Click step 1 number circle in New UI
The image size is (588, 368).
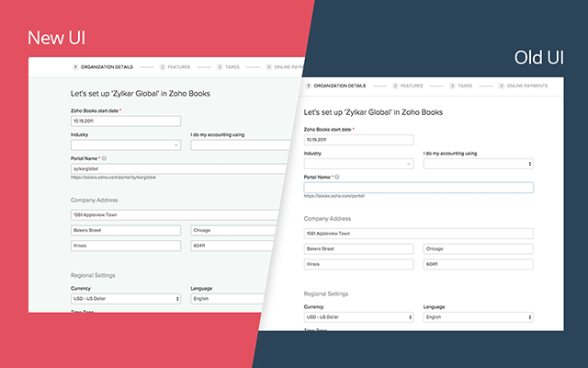click(75, 67)
